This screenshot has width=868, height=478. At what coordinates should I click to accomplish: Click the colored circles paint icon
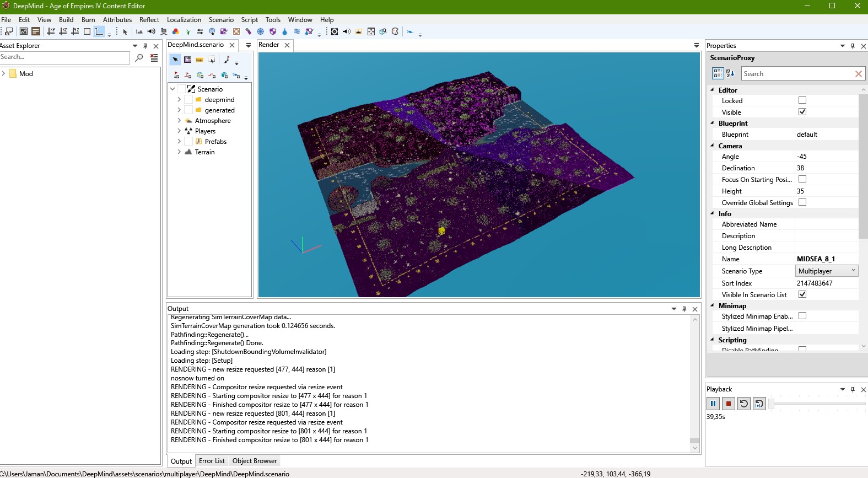pyautogui.click(x=176, y=31)
